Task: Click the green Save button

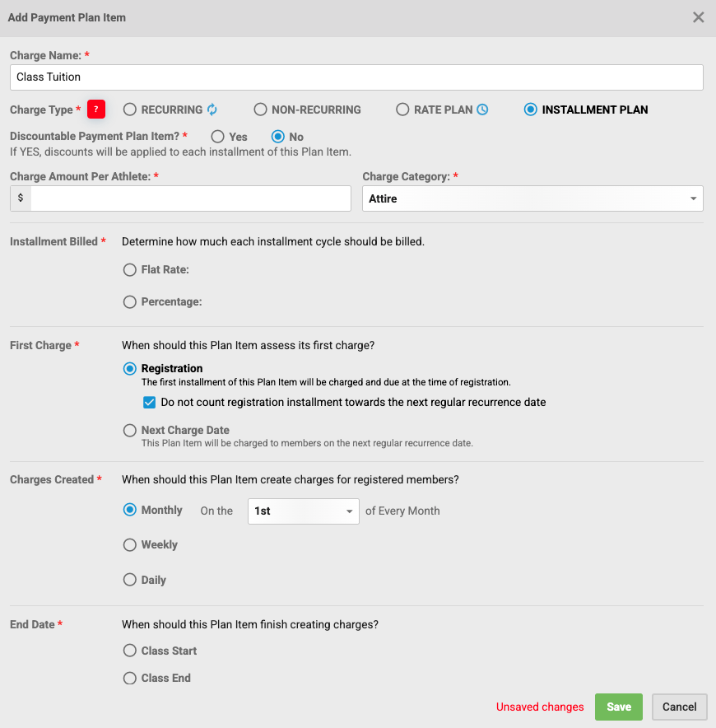Action: (x=619, y=707)
